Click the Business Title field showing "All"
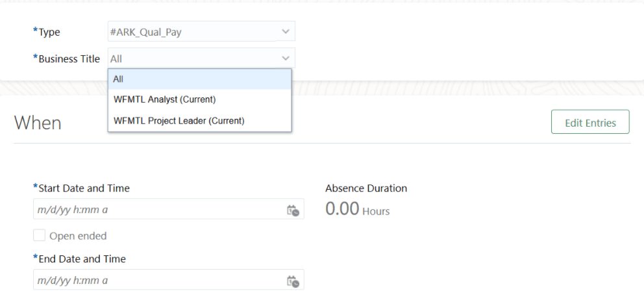644x293 pixels. click(188, 58)
